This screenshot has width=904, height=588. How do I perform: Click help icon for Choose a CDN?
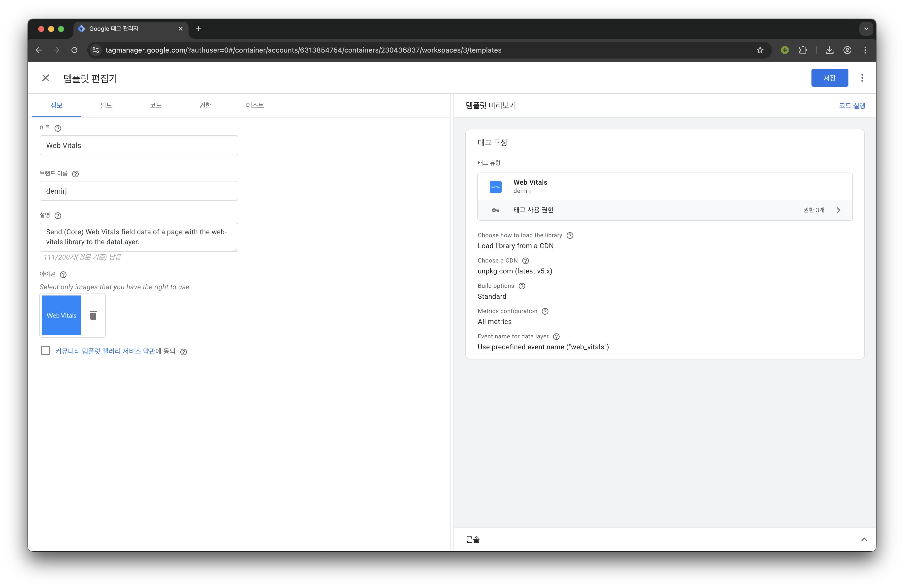525,261
